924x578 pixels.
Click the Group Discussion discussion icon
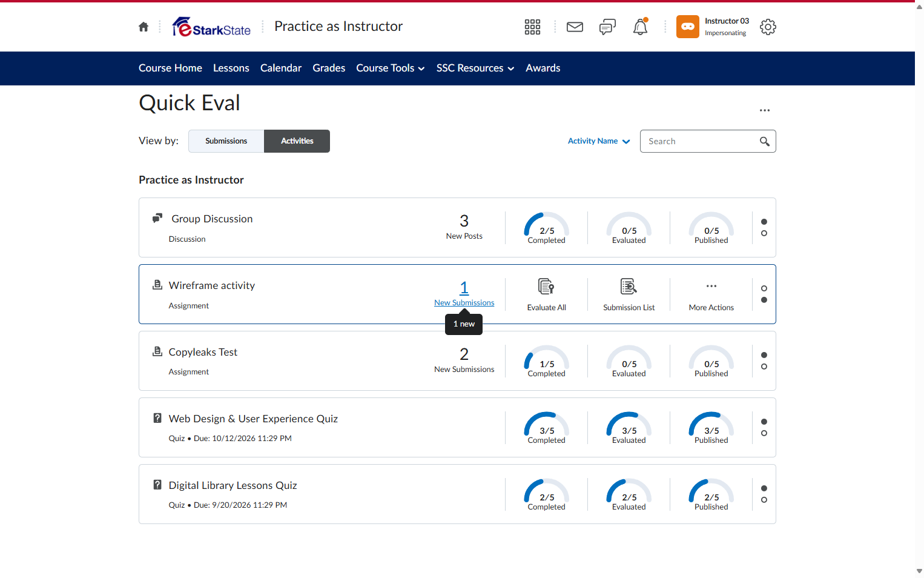point(157,218)
